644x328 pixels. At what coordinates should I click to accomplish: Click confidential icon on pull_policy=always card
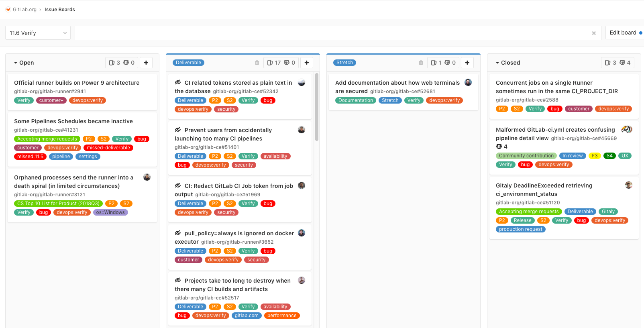(178, 233)
